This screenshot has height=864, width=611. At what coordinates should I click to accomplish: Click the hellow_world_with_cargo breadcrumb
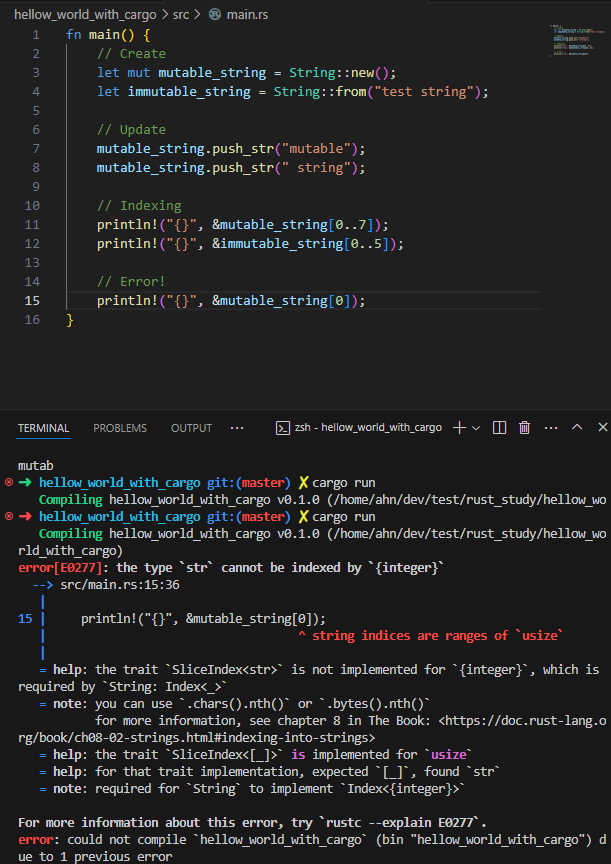click(85, 14)
